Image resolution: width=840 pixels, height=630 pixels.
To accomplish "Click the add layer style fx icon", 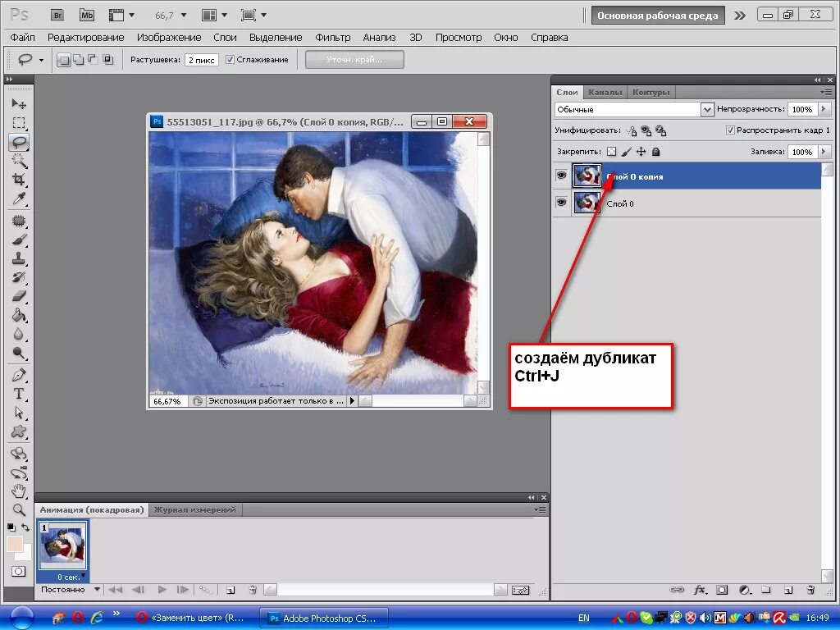I will pos(700,590).
